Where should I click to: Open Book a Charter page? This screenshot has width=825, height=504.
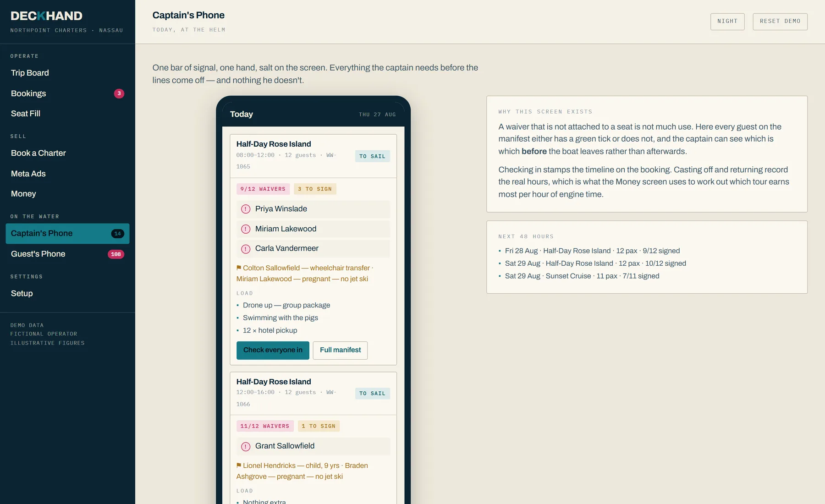(x=67, y=153)
